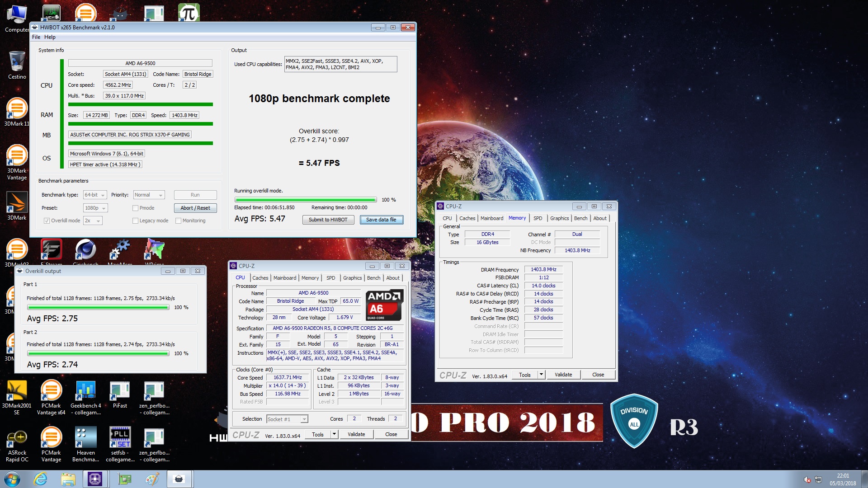Open the File menu in HWBOT x265
868x488 pixels.
point(36,37)
